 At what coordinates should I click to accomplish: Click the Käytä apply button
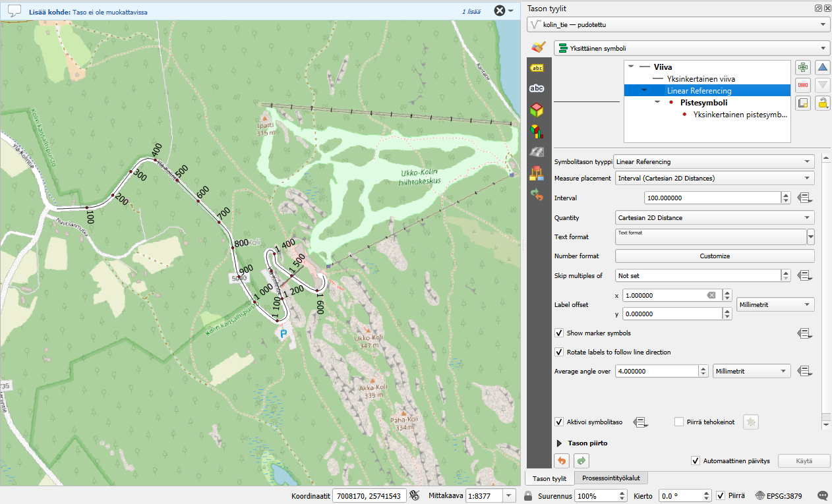pyautogui.click(x=804, y=461)
